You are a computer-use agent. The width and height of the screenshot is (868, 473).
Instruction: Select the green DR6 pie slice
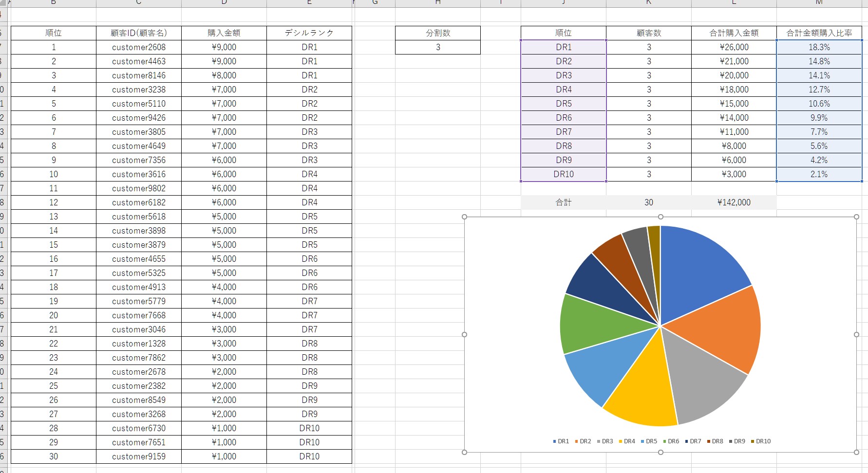(594, 321)
